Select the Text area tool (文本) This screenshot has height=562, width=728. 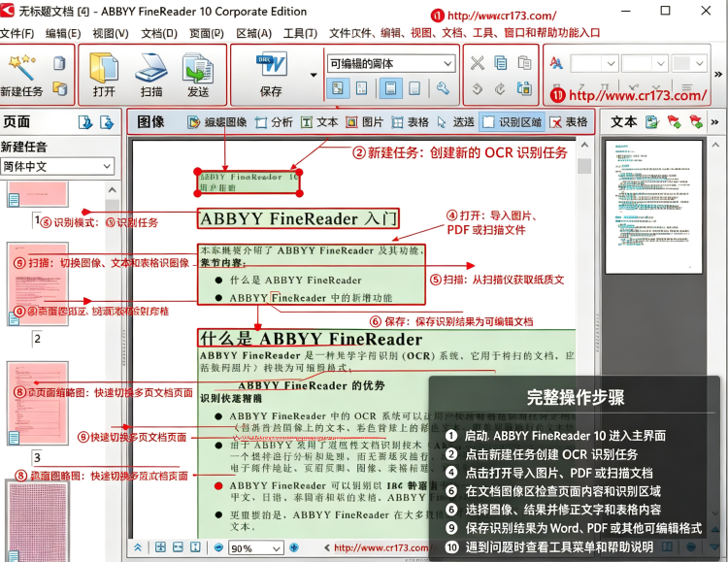click(x=307, y=122)
